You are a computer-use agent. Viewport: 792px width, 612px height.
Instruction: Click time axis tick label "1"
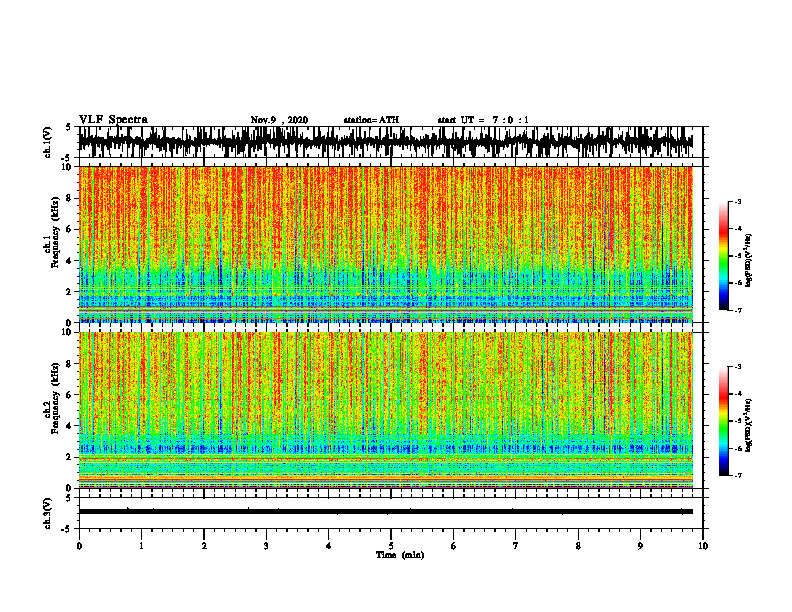[141, 546]
